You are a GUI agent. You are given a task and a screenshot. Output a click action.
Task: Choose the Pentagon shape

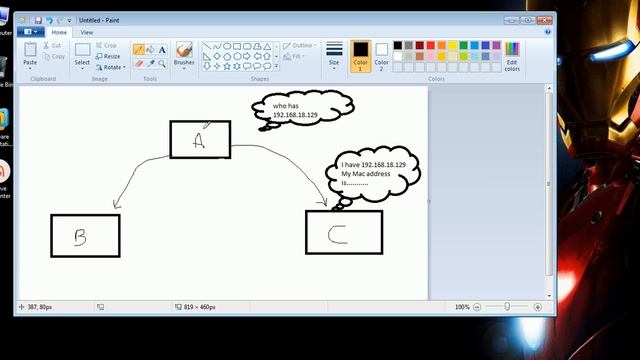(227, 56)
